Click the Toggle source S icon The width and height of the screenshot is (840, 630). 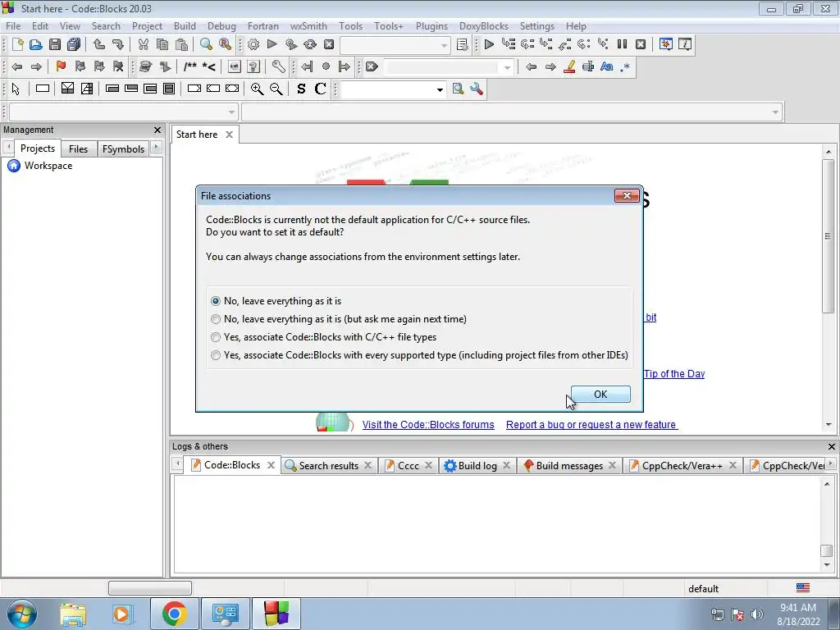point(301,89)
